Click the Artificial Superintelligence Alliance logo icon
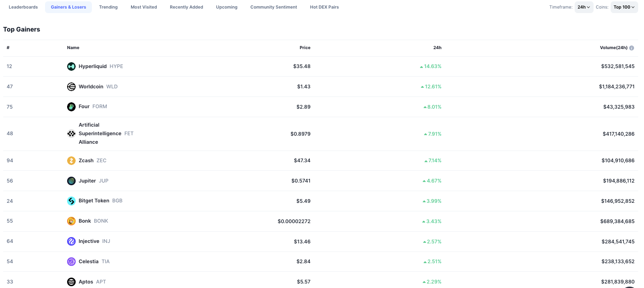 71,133
